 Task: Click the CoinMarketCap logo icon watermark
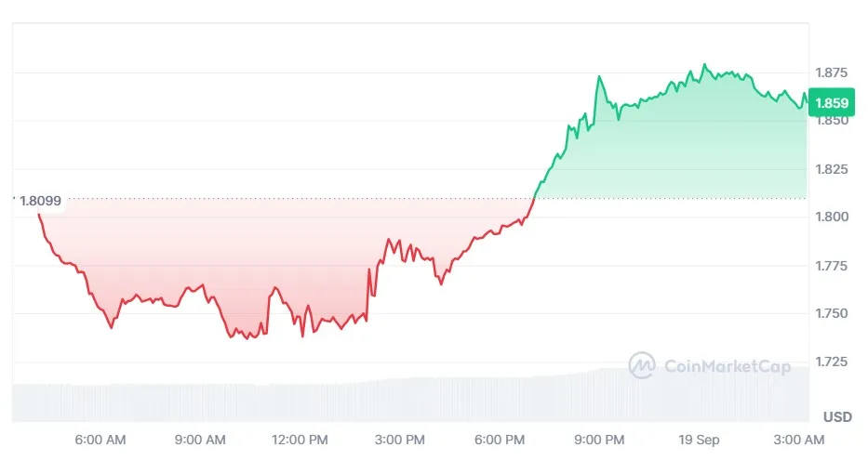642,365
